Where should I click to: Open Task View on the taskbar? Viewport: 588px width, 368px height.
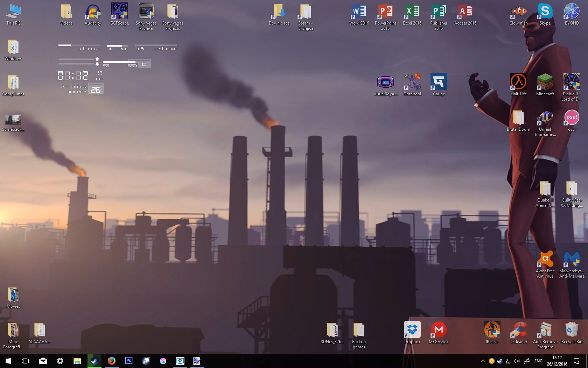(x=25, y=361)
